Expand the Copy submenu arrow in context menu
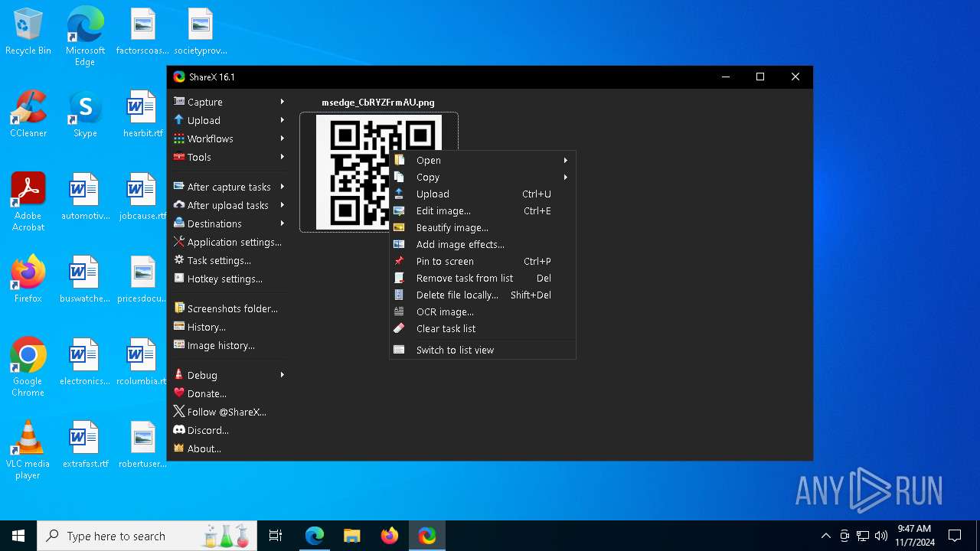 pos(566,177)
